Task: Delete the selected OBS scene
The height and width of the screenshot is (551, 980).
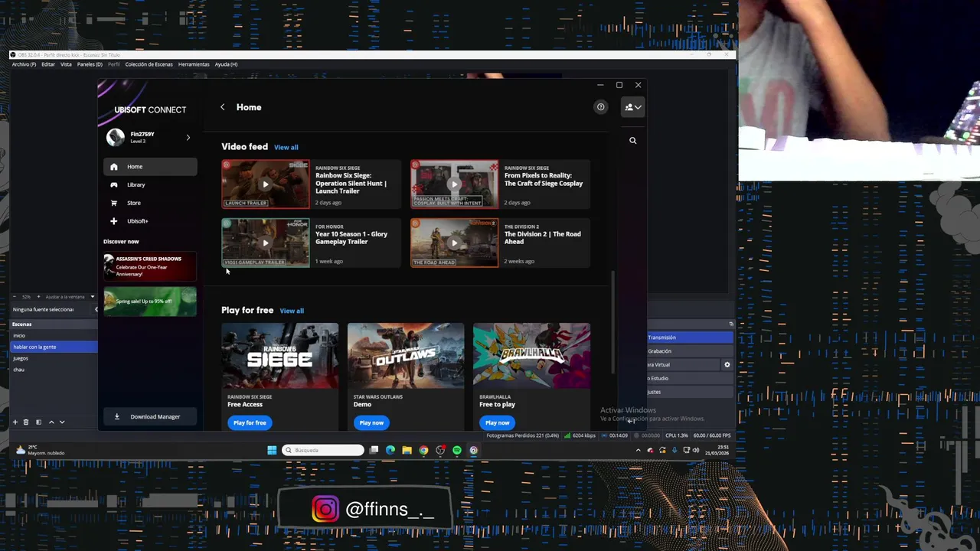Action: pos(26,422)
